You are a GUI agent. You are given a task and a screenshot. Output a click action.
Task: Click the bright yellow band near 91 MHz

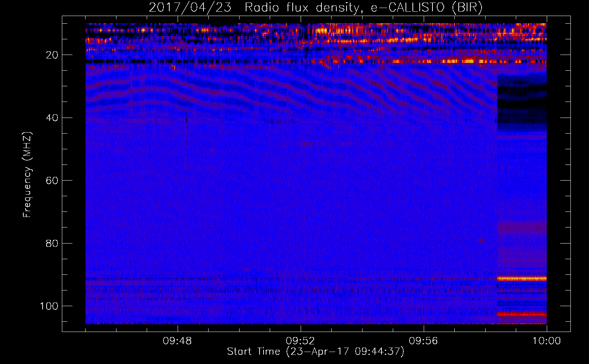tap(522, 278)
